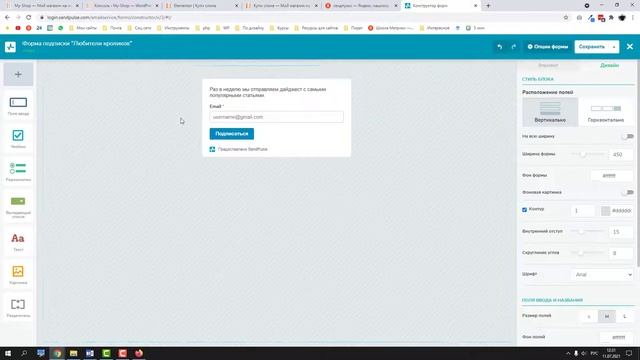This screenshot has height=360, width=640.
Task: Click the form width value field 450
Action: click(621, 155)
